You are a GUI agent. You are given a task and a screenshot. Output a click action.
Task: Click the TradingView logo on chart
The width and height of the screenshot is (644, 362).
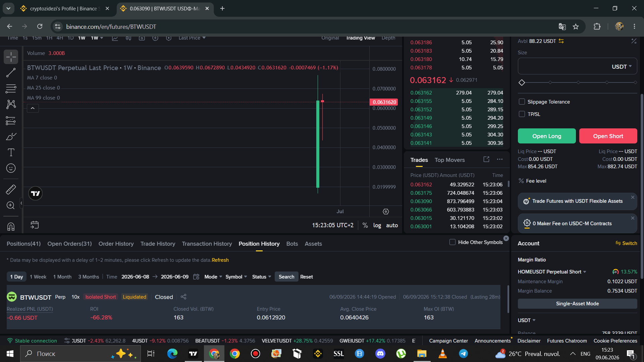coord(35,193)
